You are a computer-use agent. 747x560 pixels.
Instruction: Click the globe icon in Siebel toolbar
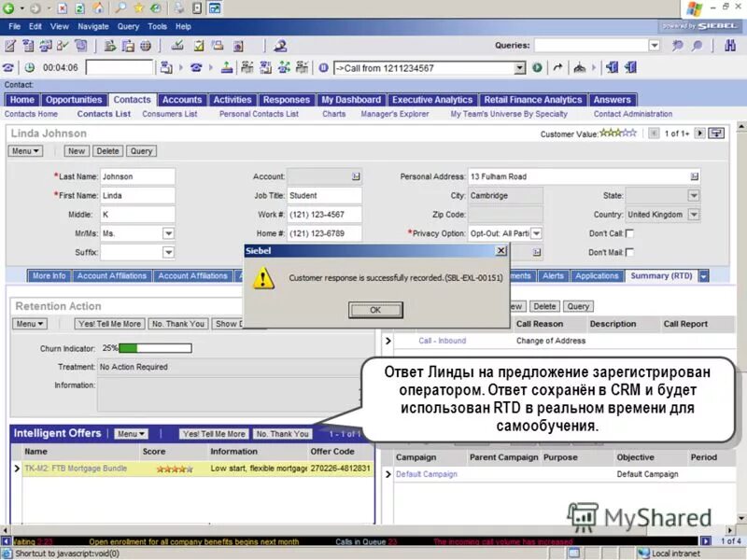point(146,46)
